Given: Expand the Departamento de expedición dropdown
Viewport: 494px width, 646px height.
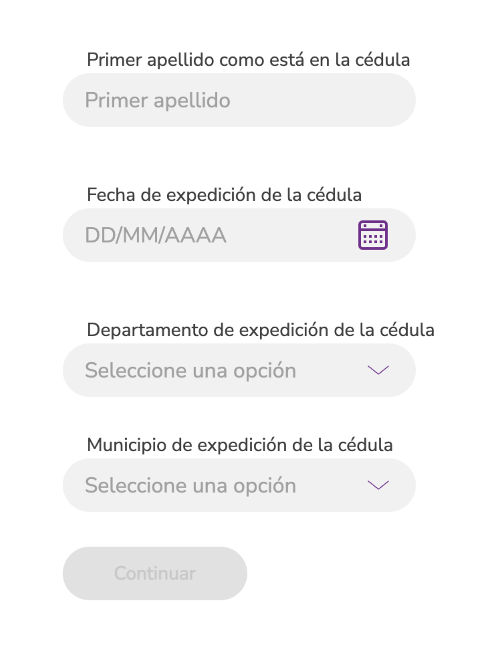Looking at the screenshot, I should coord(239,370).
